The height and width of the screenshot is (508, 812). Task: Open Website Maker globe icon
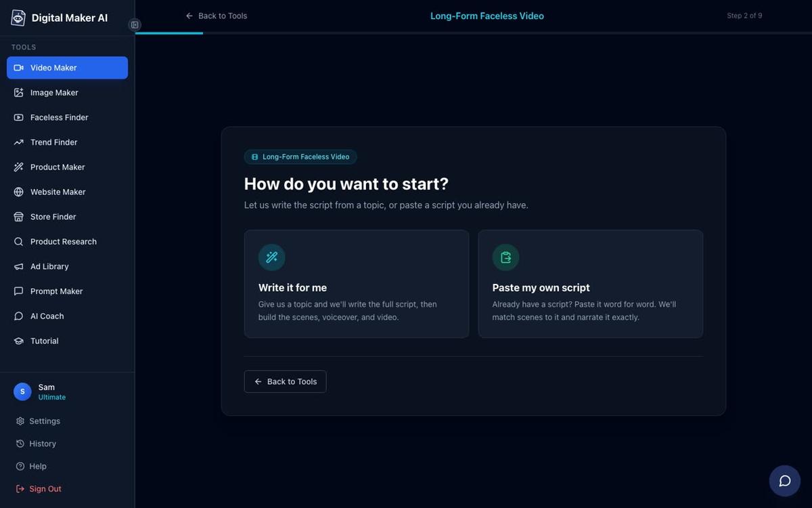pos(18,192)
